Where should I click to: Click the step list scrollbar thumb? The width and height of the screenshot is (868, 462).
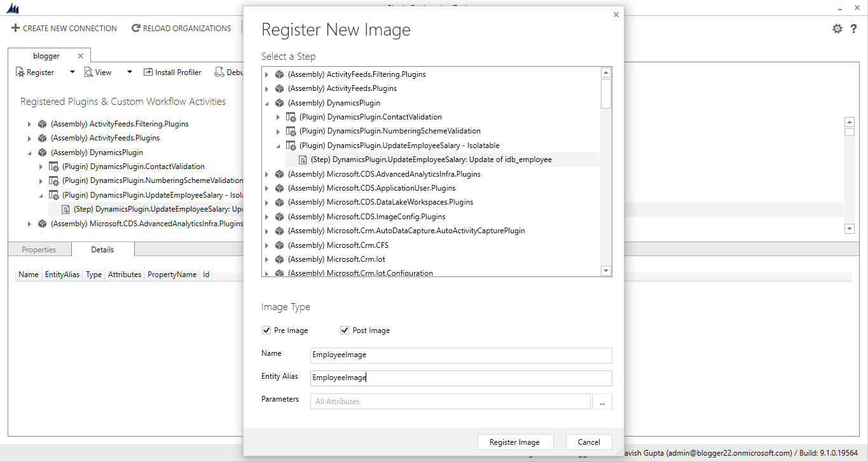point(606,93)
